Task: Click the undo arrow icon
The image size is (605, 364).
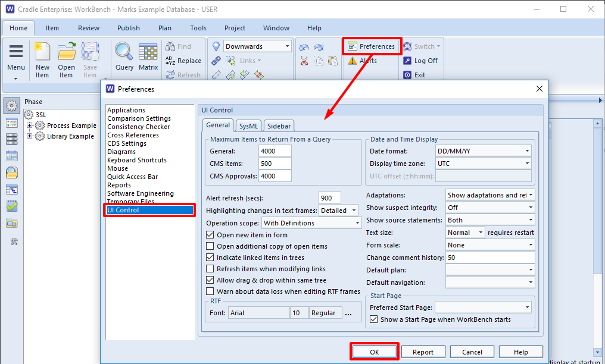Action: pos(304,47)
